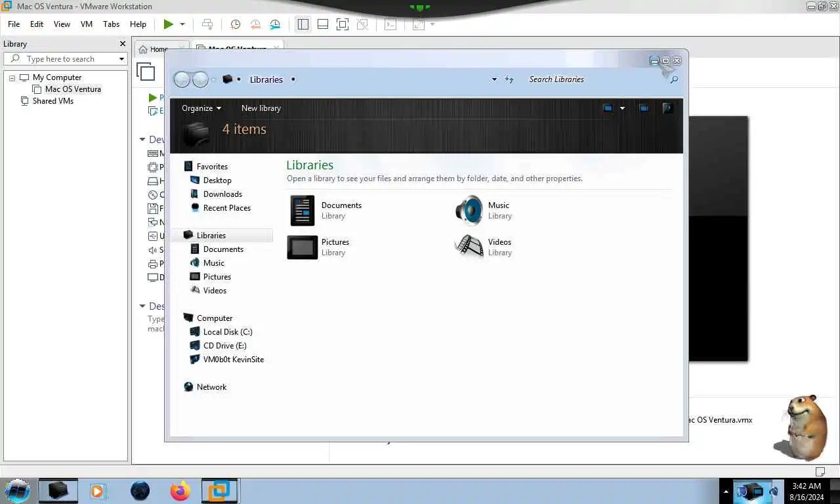
Task: Open Downloads in Favorites
Action: pos(222,194)
